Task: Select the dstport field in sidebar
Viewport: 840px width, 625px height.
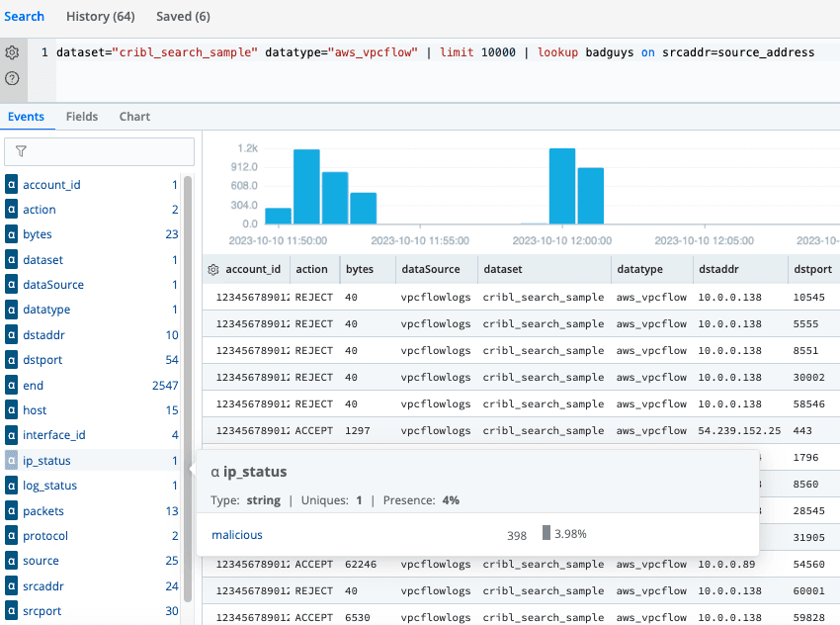Action: [x=43, y=360]
